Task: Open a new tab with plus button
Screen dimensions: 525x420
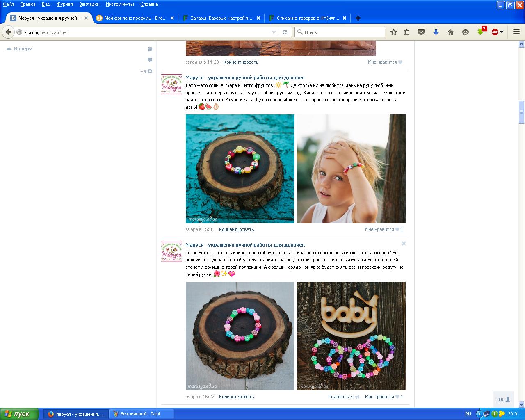Action: click(358, 18)
